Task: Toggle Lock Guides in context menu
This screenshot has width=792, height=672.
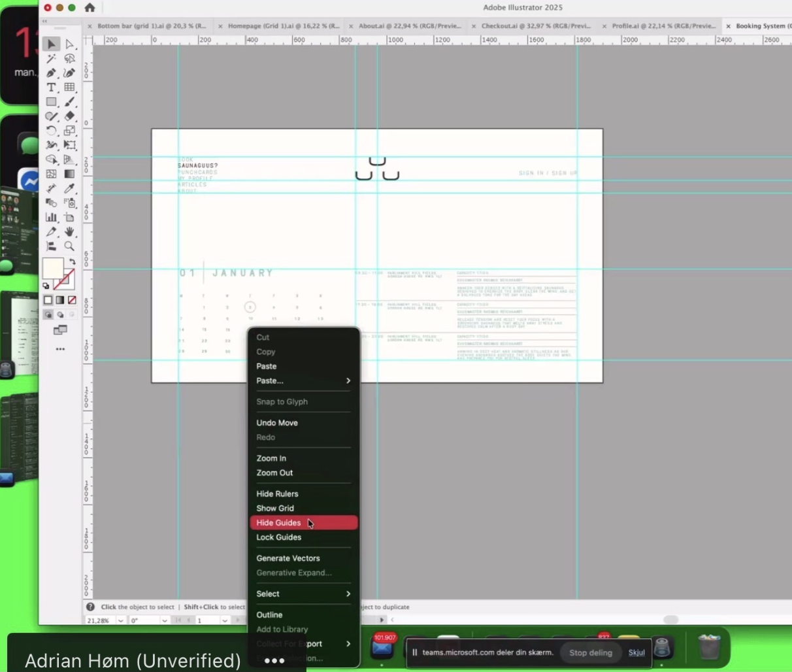Action: click(279, 537)
